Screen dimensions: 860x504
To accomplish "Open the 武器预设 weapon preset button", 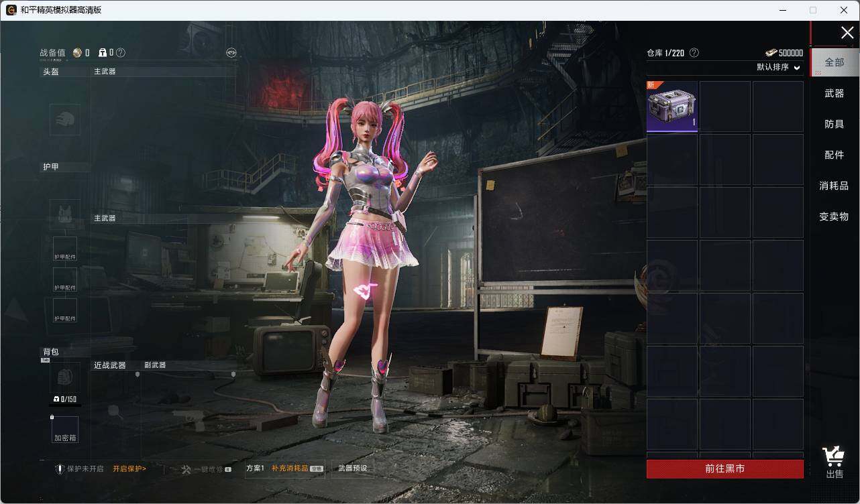I will (353, 468).
